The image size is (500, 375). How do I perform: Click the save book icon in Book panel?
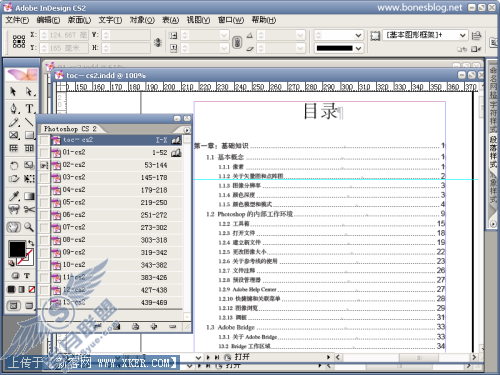[116, 326]
